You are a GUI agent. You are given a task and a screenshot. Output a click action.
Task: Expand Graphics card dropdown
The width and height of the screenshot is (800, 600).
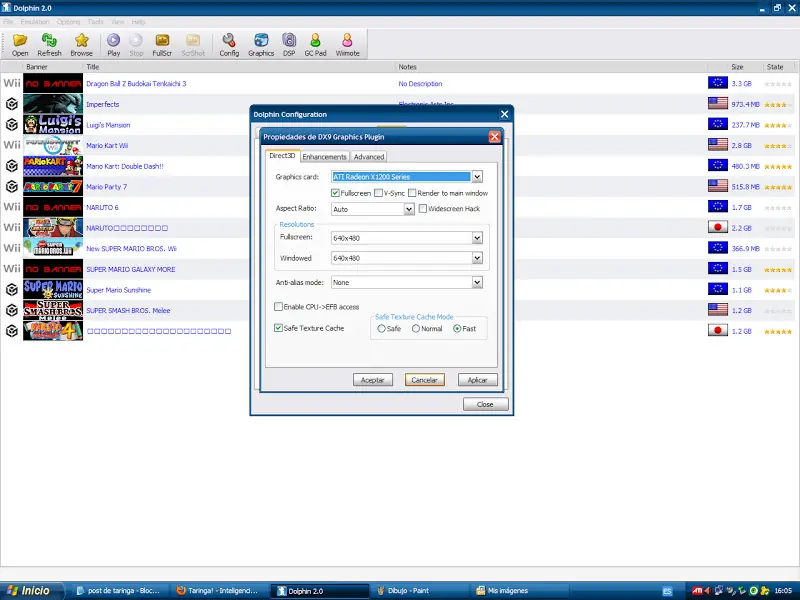[477, 177]
